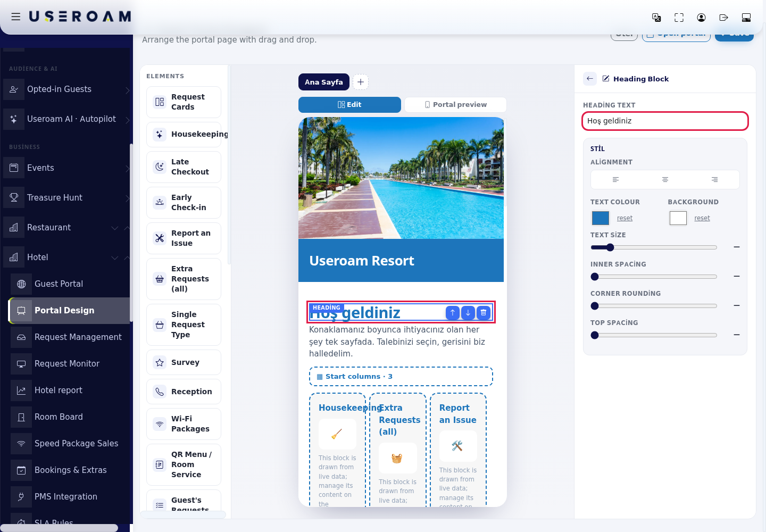This screenshot has width=766, height=532.
Task: Switch to the Edit tab
Action: click(349, 105)
